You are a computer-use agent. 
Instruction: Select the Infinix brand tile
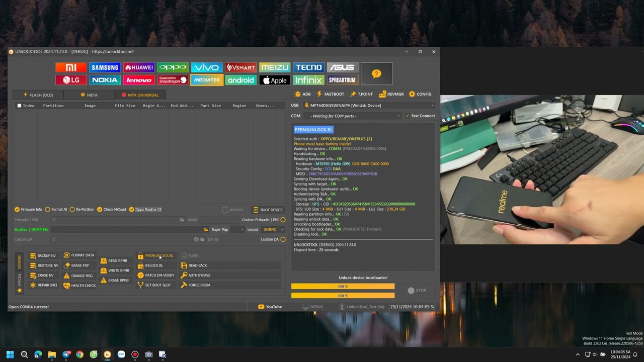pos(308,80)
